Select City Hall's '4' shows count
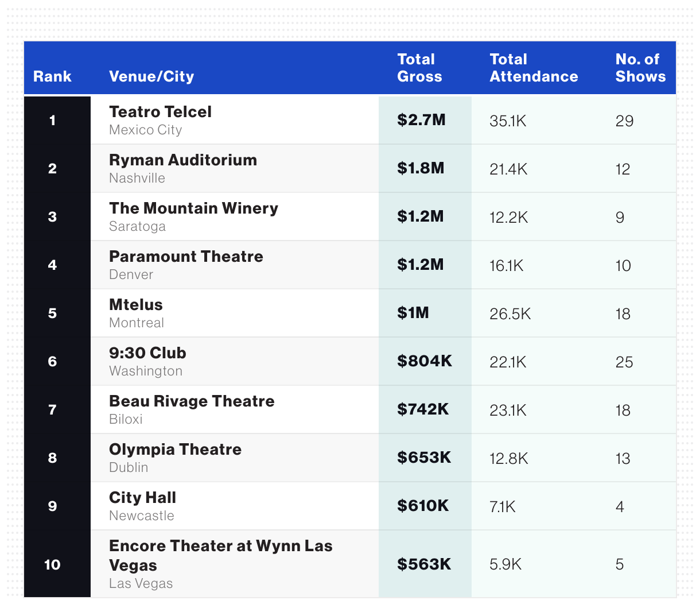The image size is (700, 604). pos(620,506)
